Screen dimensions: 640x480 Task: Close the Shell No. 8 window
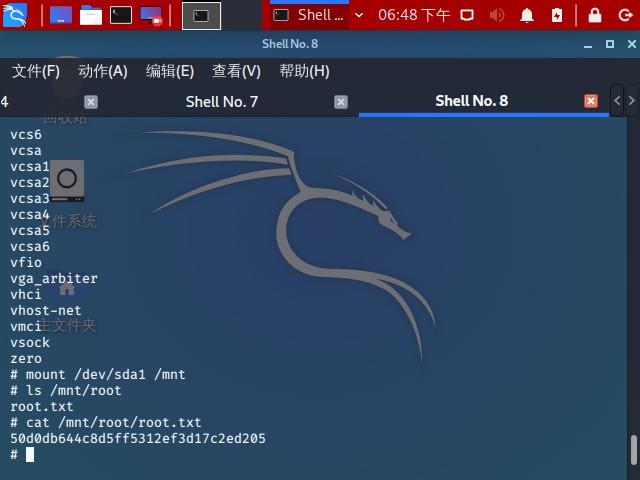pos(631,44)
